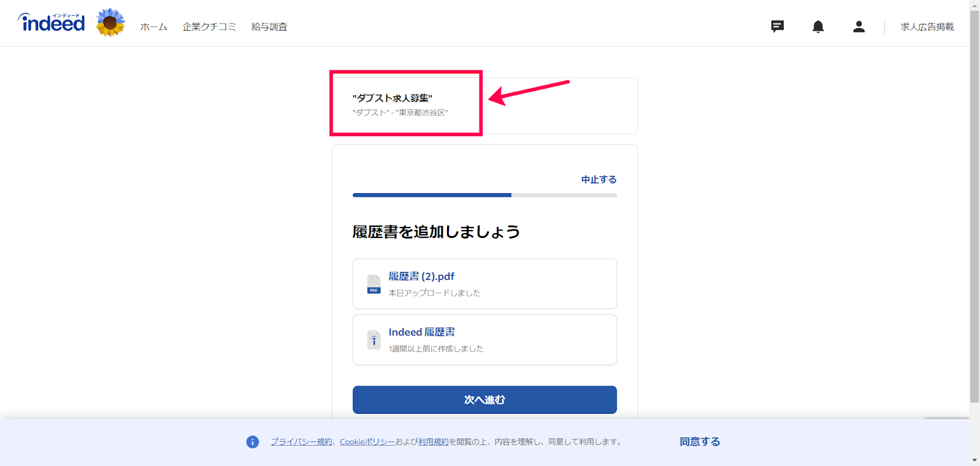Image resolution: width=980 pixels, height=466 pixels.
Task: Click the Indeed logo
Action: 51,23
